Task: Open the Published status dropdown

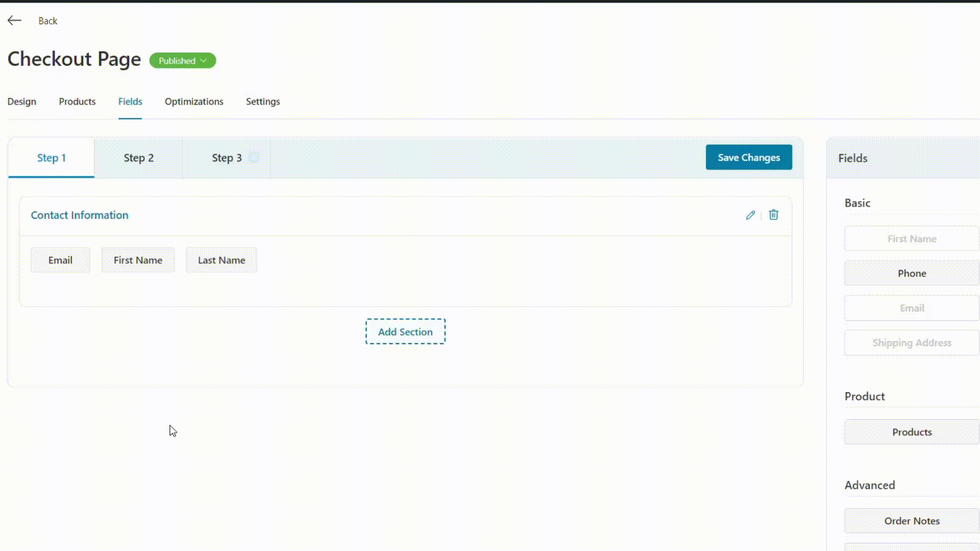Action: 183,61
